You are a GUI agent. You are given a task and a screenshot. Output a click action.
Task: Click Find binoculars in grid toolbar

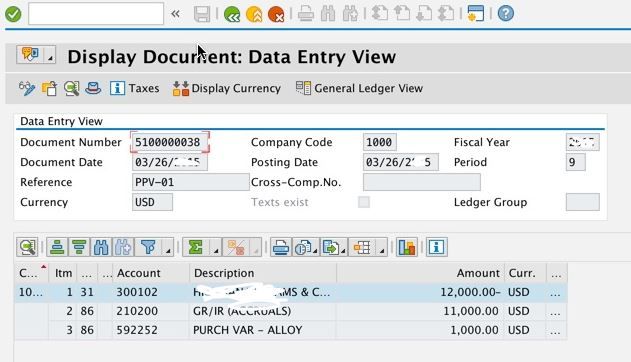(x=101, y=247)
